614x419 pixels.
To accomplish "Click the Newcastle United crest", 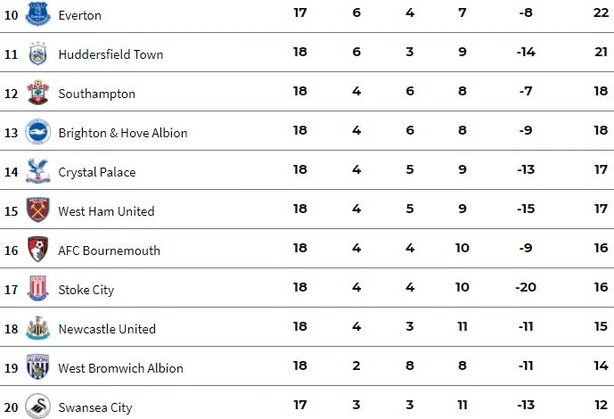I will (38, 328).
